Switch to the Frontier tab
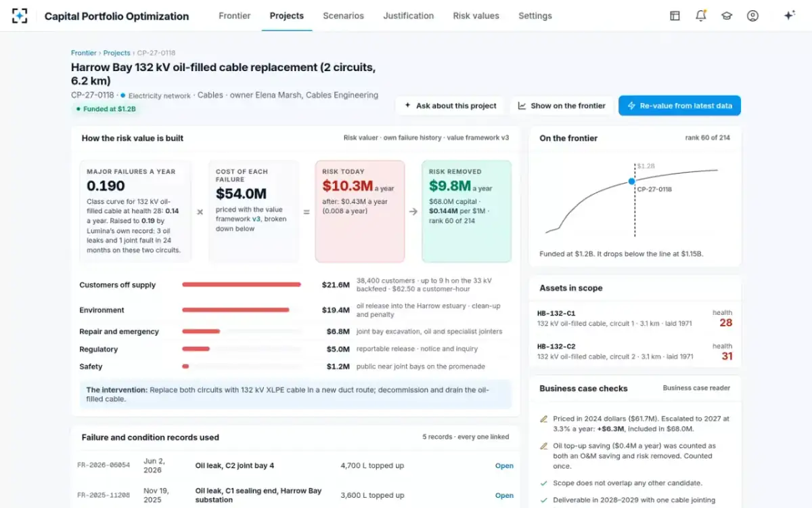This screenshot has width=812, height=508. coord(235,16)
